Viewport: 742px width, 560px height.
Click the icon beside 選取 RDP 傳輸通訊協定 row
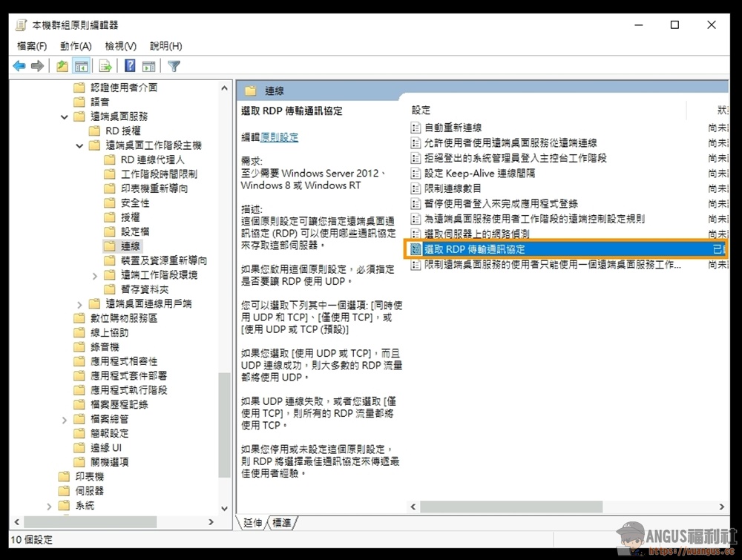416,249
